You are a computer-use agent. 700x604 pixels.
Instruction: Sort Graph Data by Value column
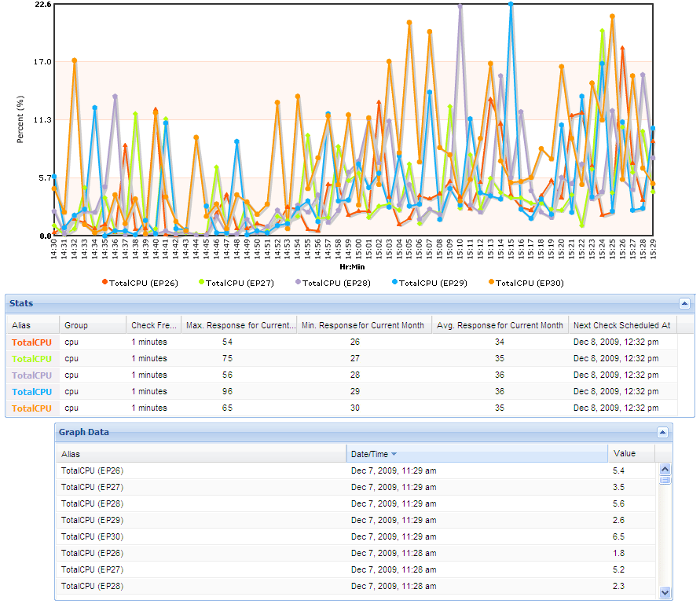631,454
